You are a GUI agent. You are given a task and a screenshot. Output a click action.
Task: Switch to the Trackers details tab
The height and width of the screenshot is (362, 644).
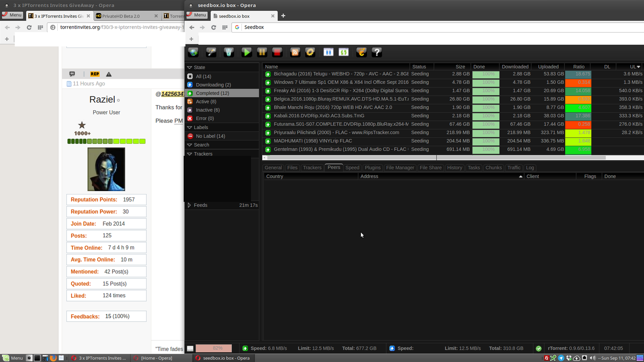click(312, 168)
